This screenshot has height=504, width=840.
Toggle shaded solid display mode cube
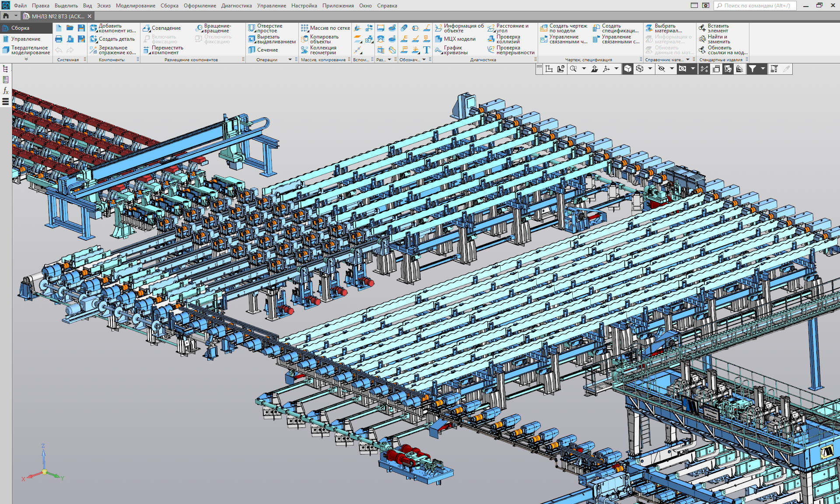coord(628,69)
